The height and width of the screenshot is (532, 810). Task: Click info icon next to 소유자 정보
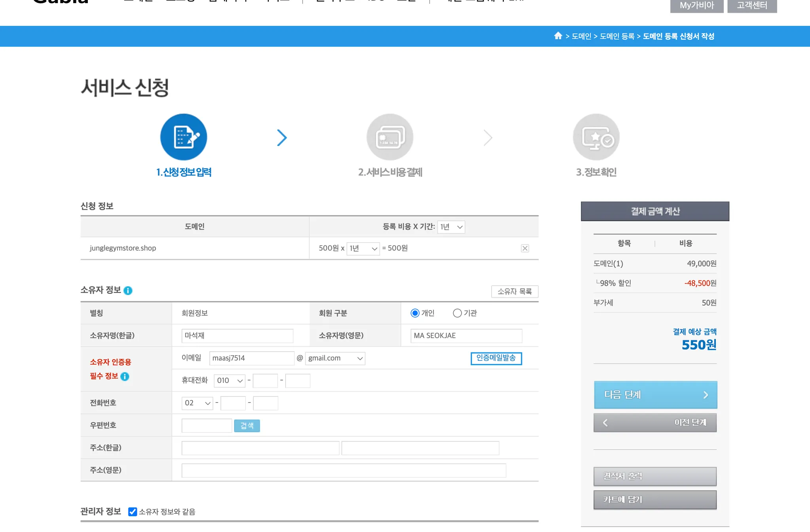point(128,291)
